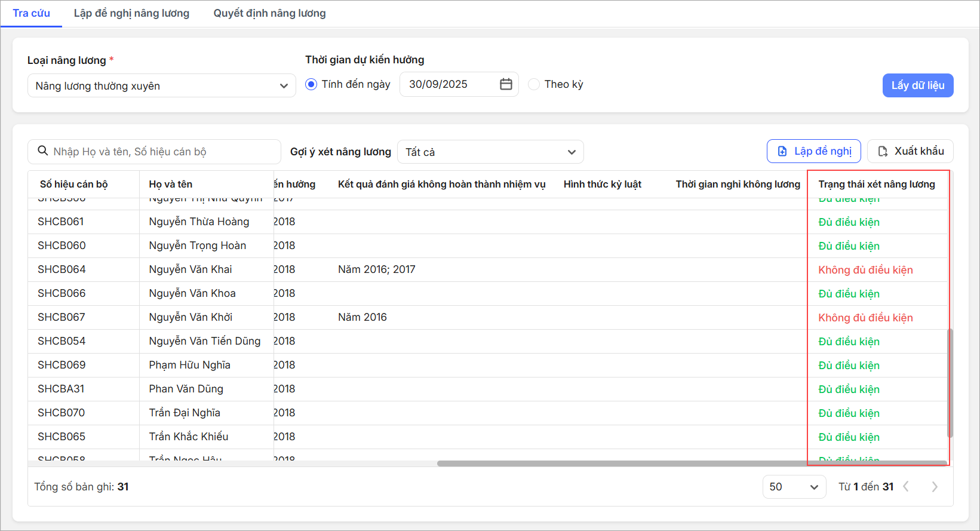The width and height of the screenshot is (980, 531).
Task: Switch to Lập đề nghị nâng lương tab
Action: (131, 13)
